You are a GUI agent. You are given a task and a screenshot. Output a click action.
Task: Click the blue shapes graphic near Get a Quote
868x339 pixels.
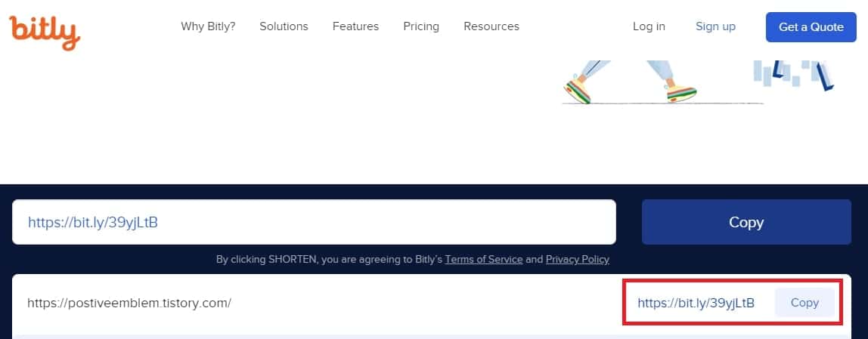coord(794,74)
